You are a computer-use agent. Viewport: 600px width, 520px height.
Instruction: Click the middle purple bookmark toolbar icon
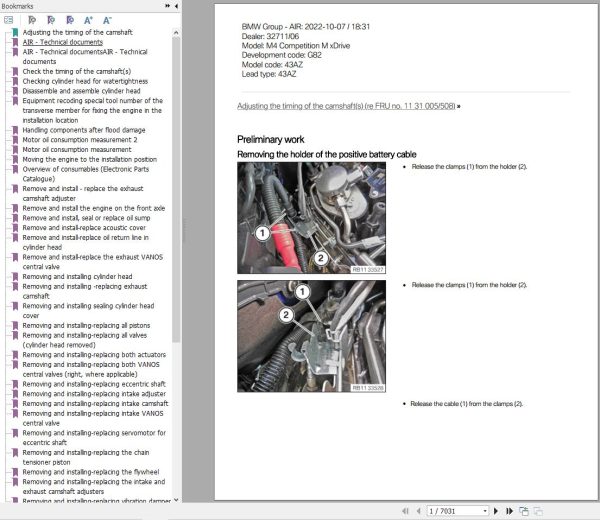coord(51,20)
